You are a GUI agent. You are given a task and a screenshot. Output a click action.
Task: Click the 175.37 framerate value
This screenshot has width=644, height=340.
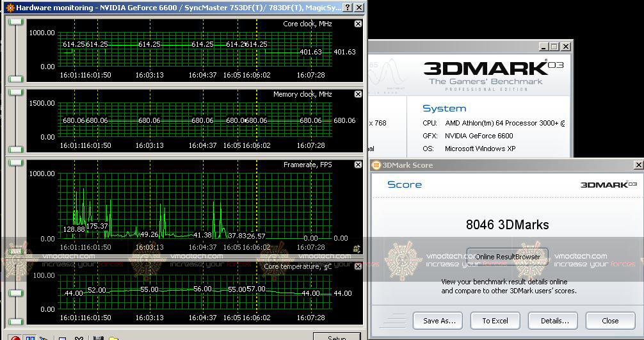coord(97,226)
